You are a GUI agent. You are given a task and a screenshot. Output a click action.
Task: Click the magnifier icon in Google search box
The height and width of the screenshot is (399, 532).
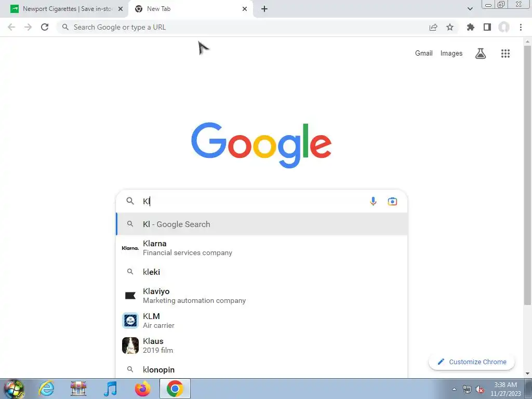pyautogui.click(x=130, y=201)
